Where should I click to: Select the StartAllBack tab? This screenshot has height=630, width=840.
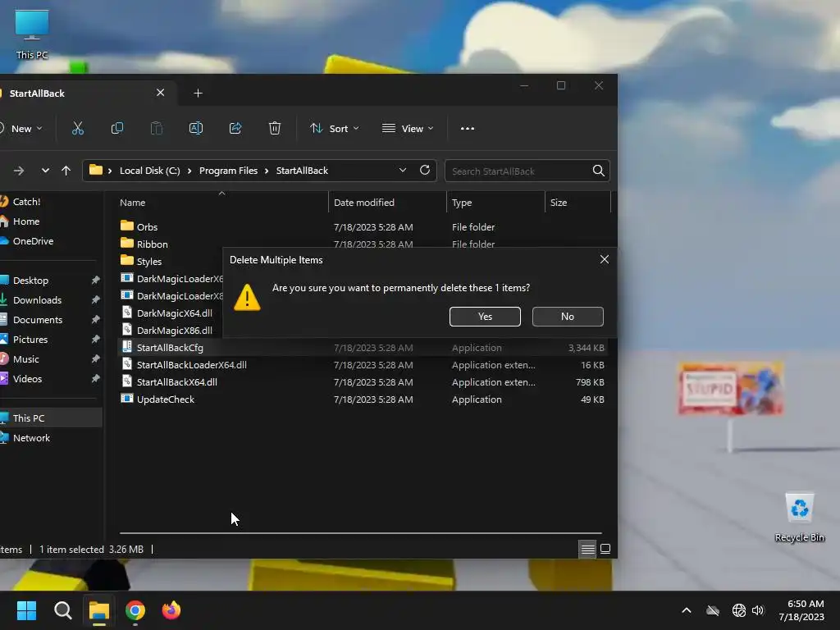coord(80,94)
